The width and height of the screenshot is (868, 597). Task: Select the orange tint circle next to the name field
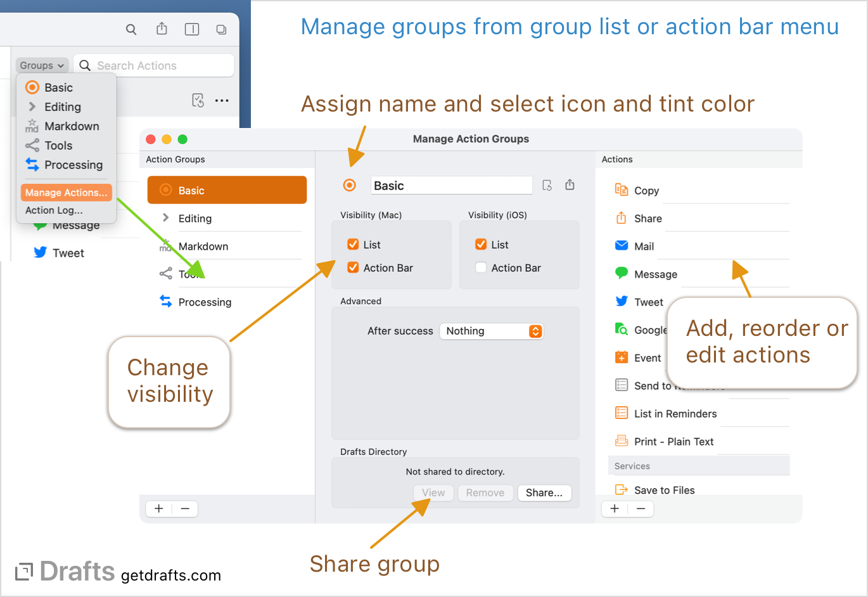click(x=349, y=185)
